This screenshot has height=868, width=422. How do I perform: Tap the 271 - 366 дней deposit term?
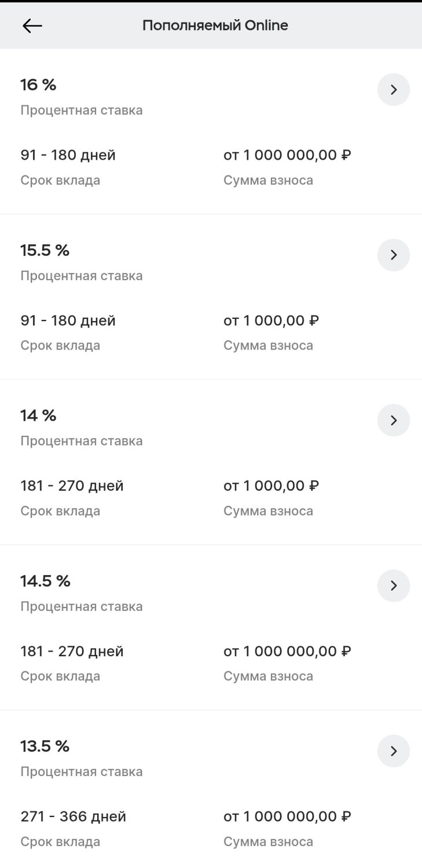point(73,816)
